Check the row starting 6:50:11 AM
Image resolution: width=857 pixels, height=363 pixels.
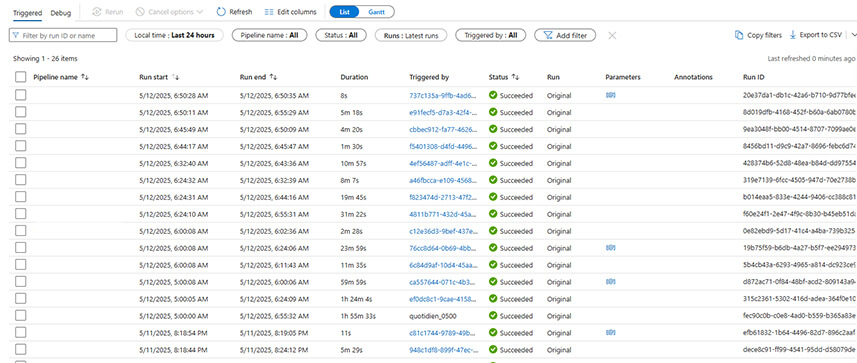[x=21, y=112]
